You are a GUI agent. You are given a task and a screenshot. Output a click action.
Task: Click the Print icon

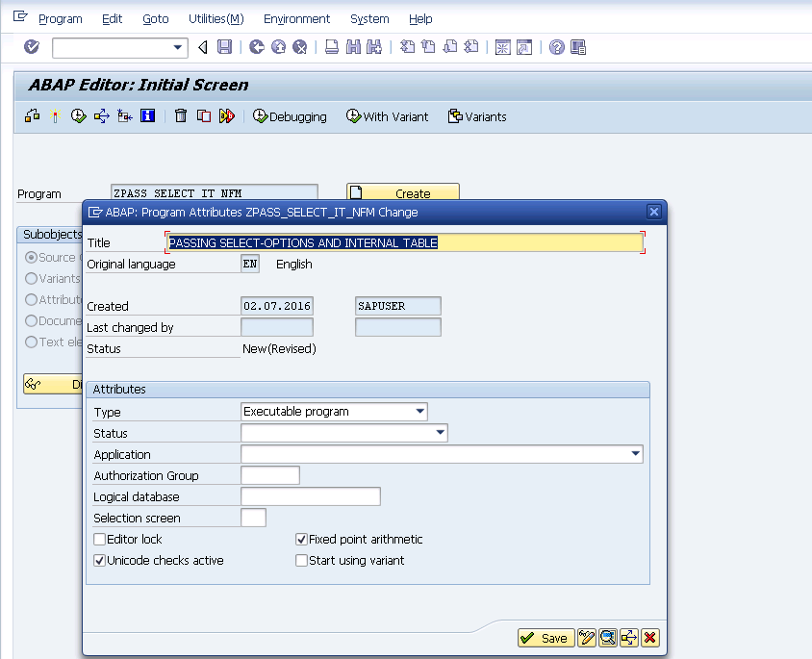point(331,46)
